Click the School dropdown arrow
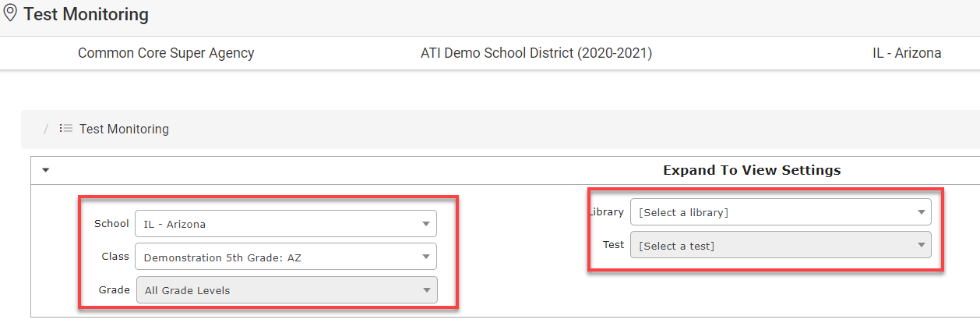Image resolution: width=980 pixels, height=323 pixels. coord(426,224)
